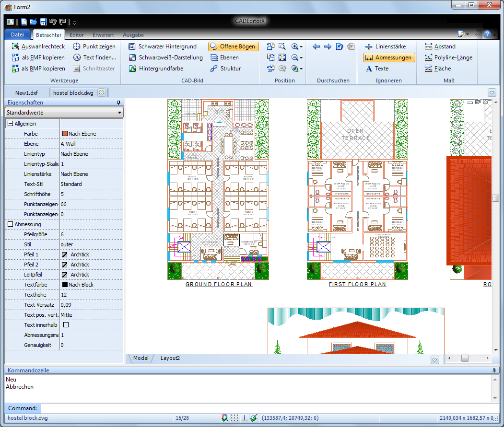The image size is (504, 427).
Task: Toggle the Text innerhalb checkbox
Action: (x=66, y=325)
